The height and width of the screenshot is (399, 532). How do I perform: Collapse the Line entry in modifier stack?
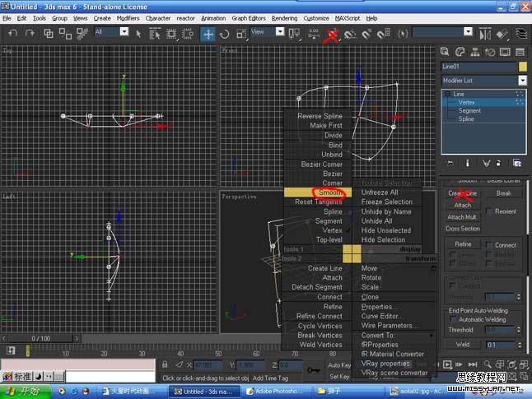point(447,94)
